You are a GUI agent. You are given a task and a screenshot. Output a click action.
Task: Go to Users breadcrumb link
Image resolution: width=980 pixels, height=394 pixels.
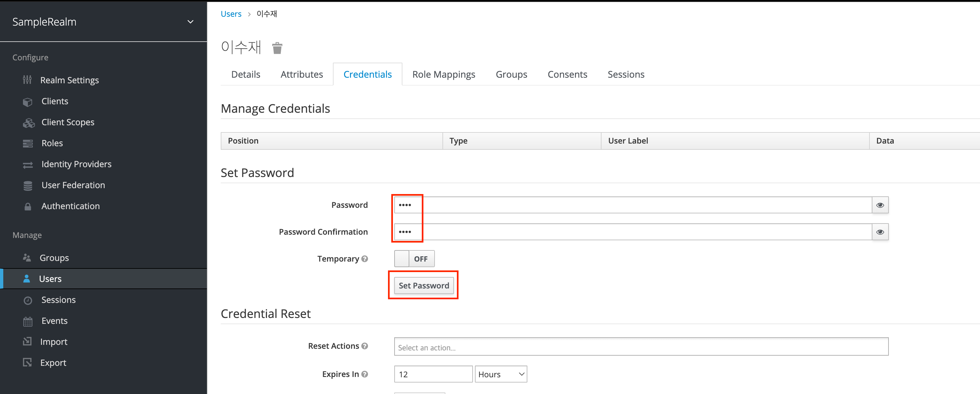tap(231, 14)
